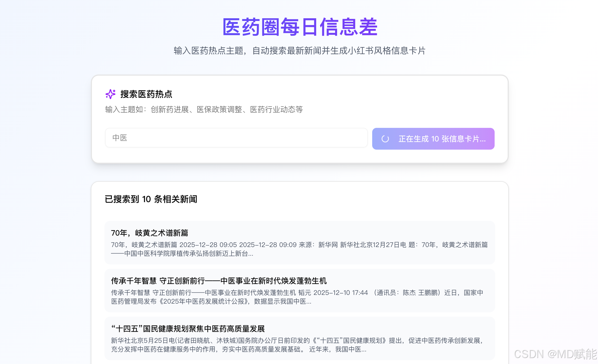This screenshot has height=364, width=598.
Task: Click the 搜索医药热点 section title
Action: pyautogui.click(x=147, y=94)
